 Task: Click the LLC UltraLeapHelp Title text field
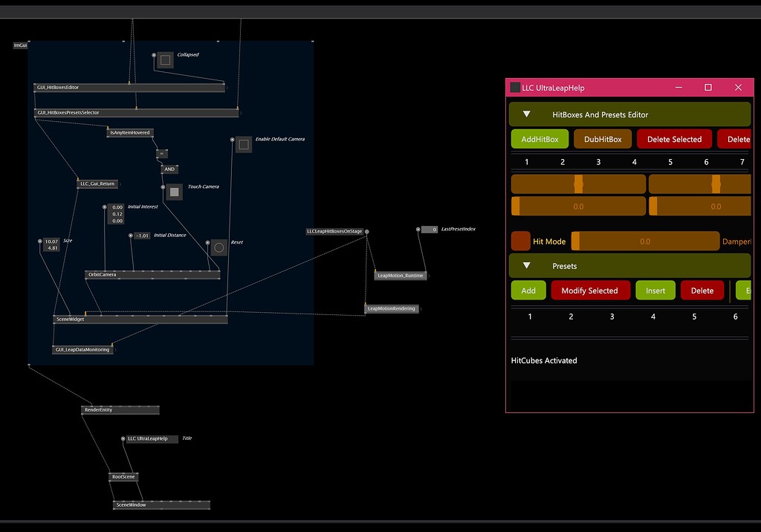click(x=152, y=439)
